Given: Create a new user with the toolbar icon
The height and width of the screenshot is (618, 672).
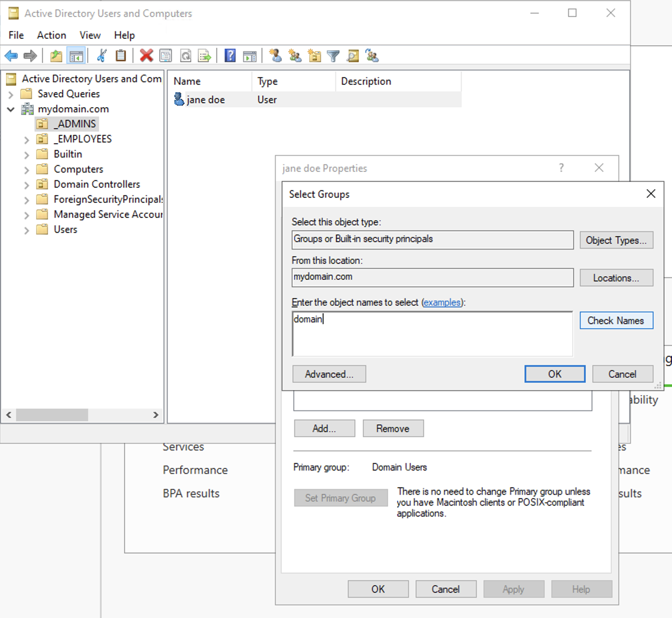Looking at the screenshot, I should tap(275, 56).
